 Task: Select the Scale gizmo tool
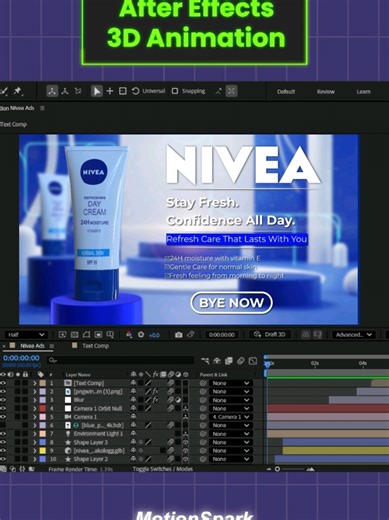123,91
